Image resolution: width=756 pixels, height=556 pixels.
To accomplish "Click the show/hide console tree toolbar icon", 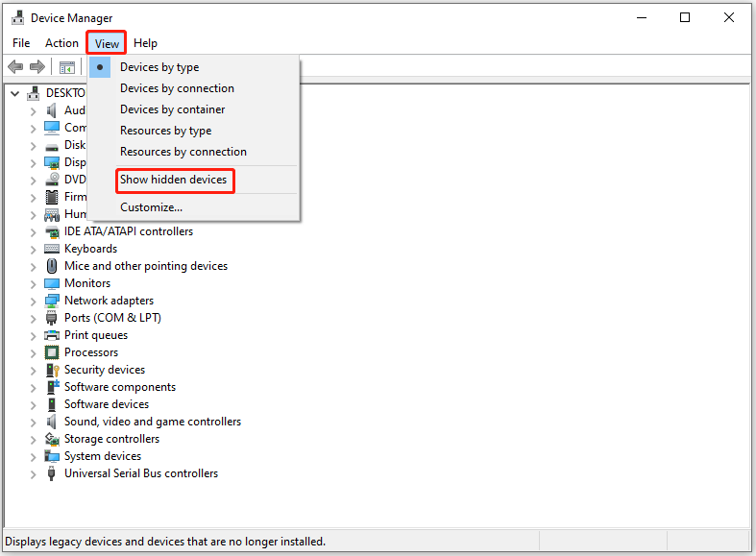I will pyautogui.click(x=67, y=67).
